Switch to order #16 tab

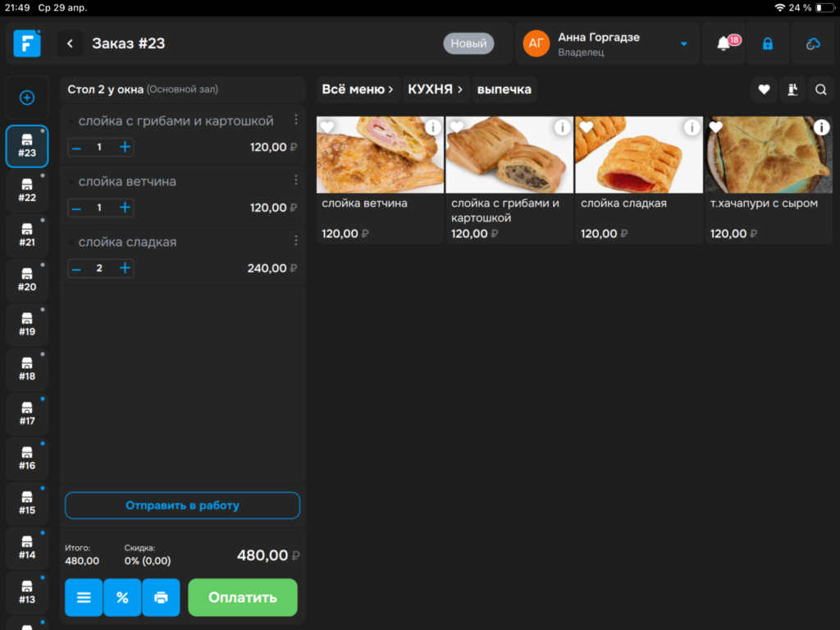pos(27,459)
